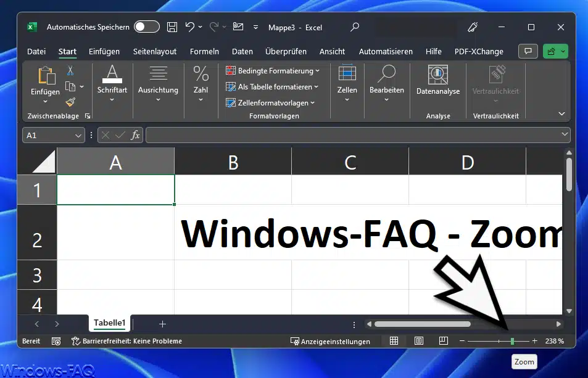Click the zoom slider handle
This screenshot has height=378, width=588.
point(512,341)
